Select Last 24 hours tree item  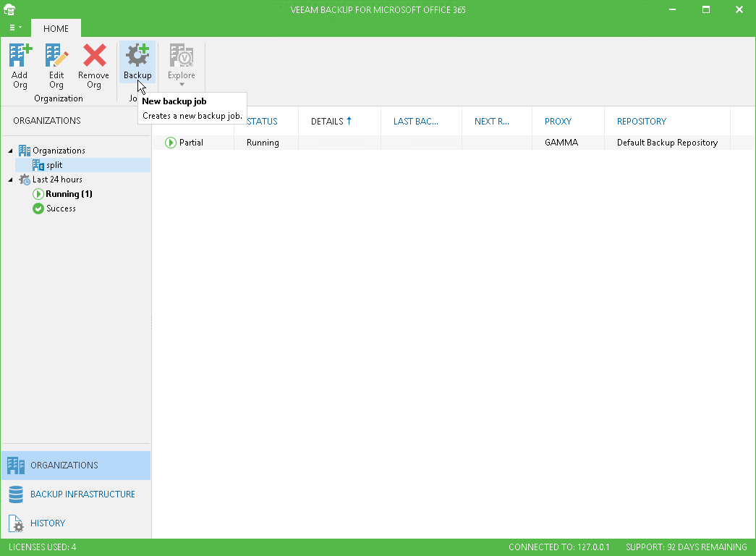pos(57,180)
